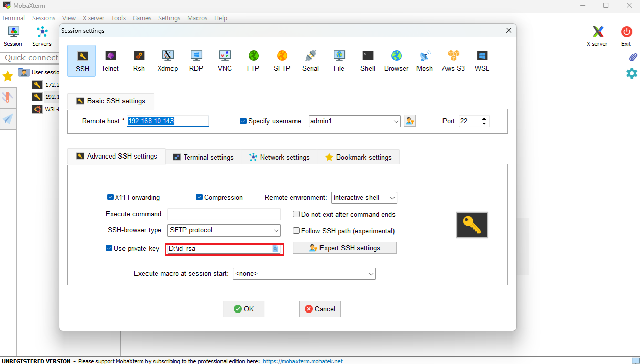Click the Cancel button
640x364 pixels.
point(320,309)
